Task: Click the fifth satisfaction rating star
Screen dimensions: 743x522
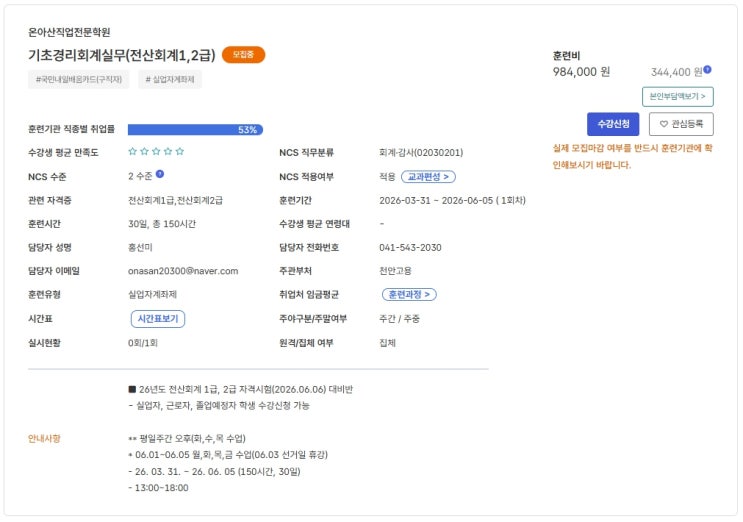Action: [180, 152]
